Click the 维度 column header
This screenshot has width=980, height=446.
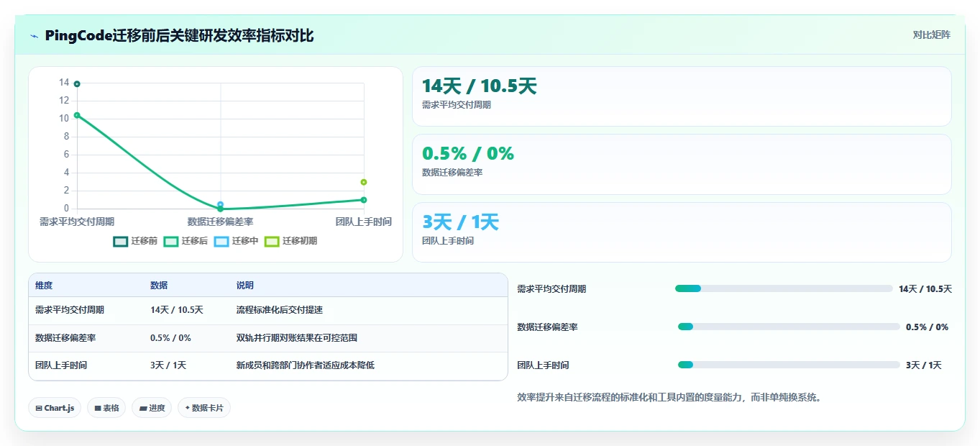[44, 286]
